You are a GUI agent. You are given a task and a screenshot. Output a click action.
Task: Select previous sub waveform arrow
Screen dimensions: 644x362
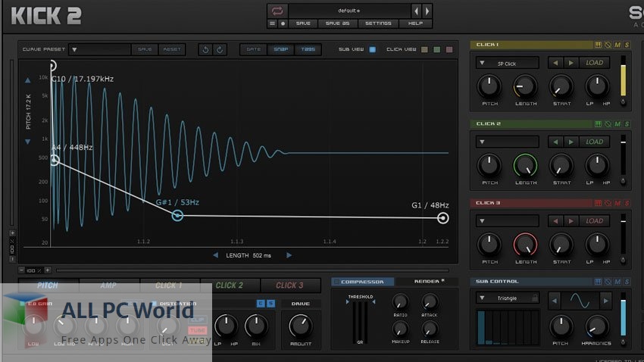(555, 301)
